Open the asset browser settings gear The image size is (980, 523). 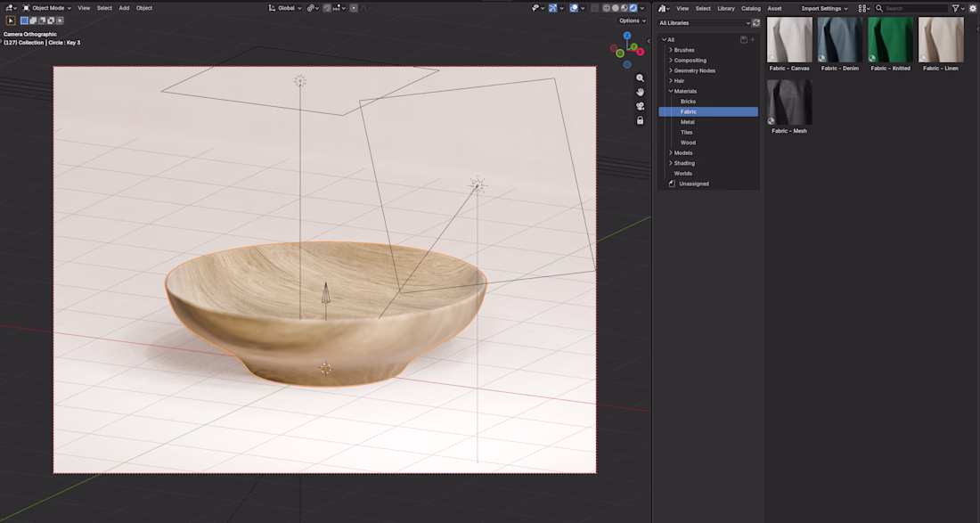pos(973,8)
